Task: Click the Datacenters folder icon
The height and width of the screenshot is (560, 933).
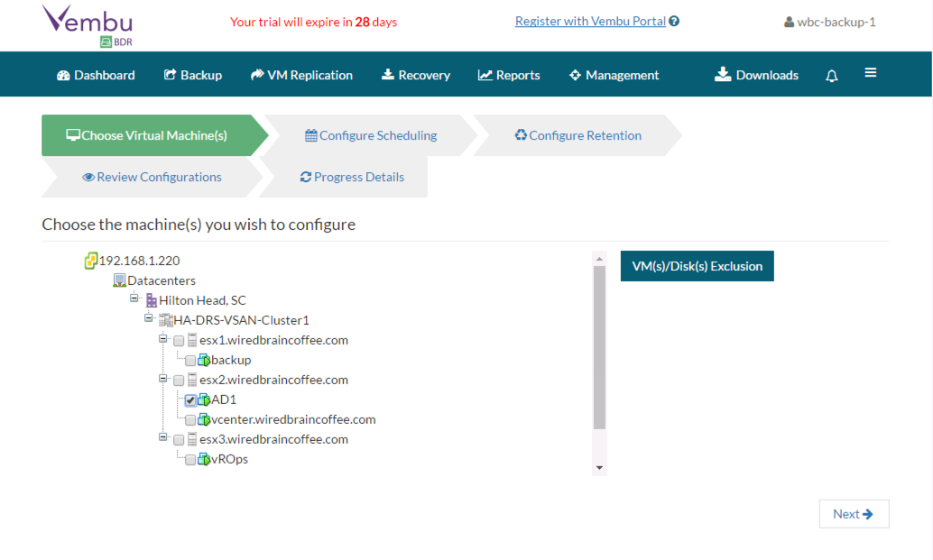Action: (x=119, y=280)
